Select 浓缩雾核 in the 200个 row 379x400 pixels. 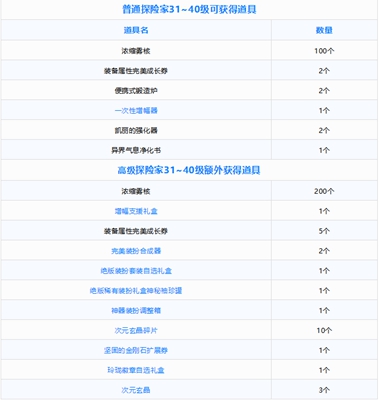tap(136, 191)
